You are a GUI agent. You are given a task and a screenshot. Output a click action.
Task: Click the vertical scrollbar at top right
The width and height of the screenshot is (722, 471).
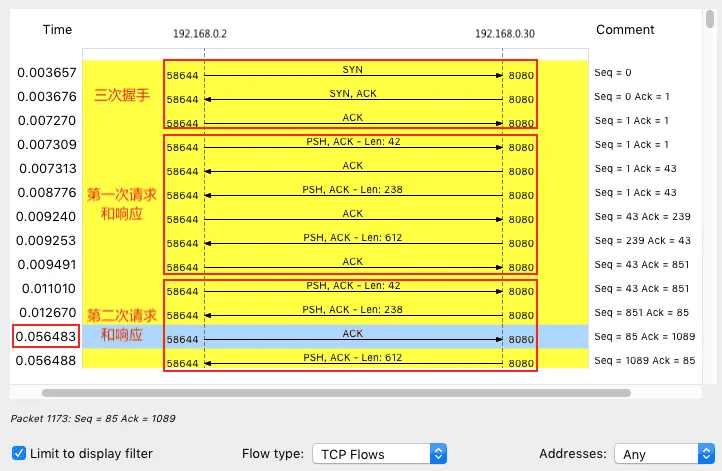(x=710, y=19)
